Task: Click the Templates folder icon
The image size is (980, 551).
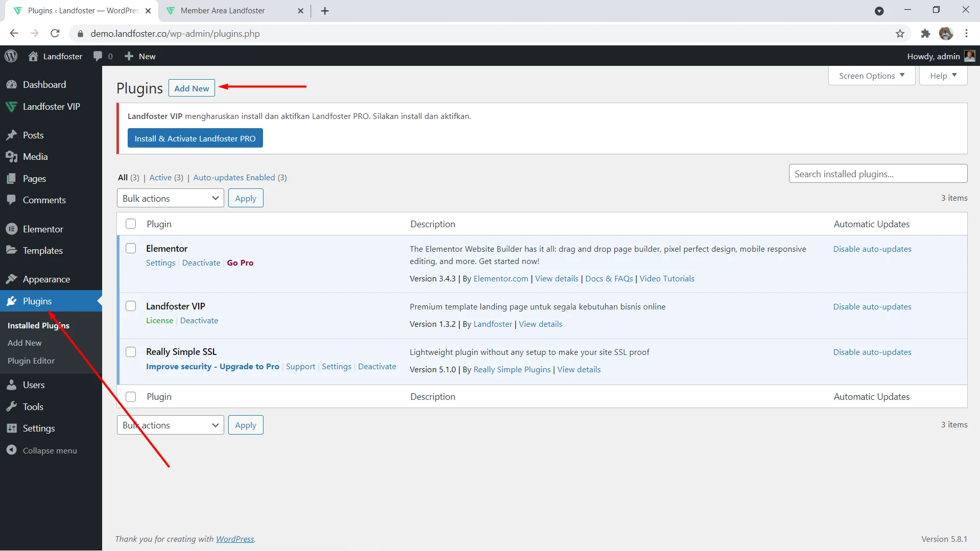Action: pos(12,250)
